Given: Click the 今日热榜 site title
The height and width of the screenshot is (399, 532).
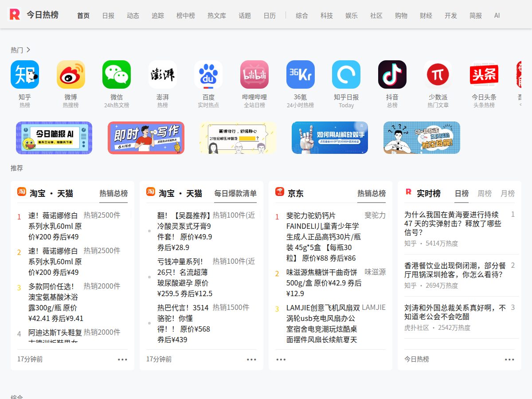Looking at the screenshot, I should tap(42, 15).
